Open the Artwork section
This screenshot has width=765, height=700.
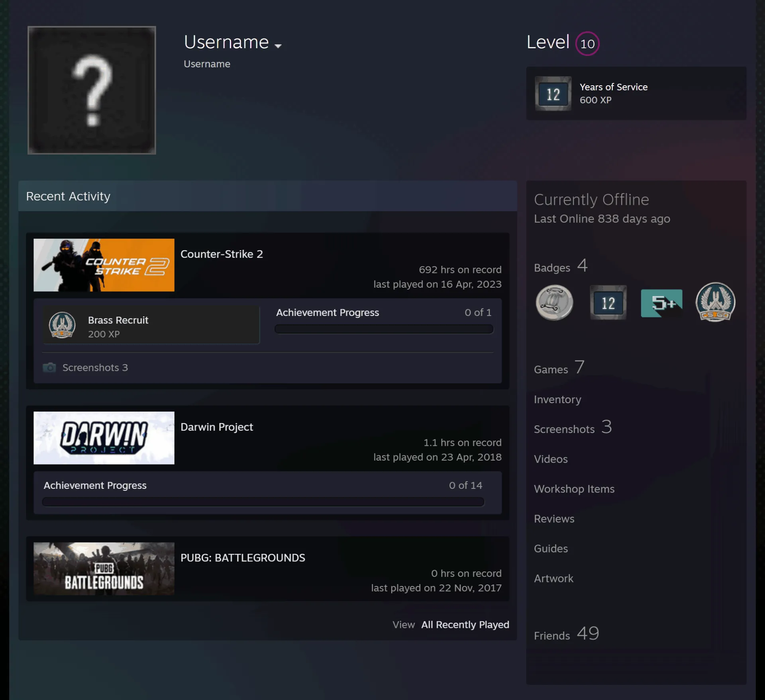pos(553,578)
